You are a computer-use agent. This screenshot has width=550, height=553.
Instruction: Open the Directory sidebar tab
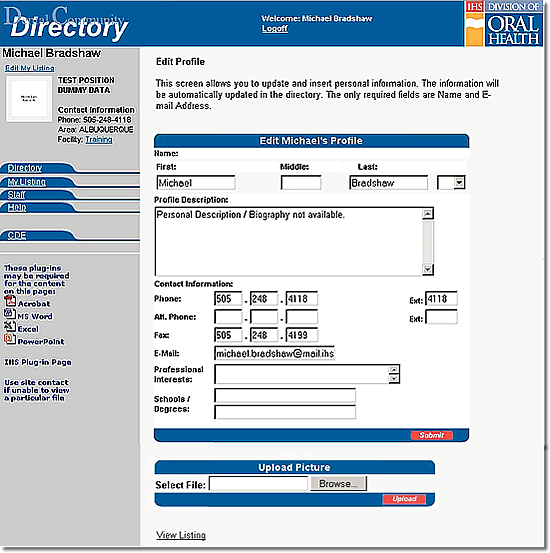pos(25,168)
